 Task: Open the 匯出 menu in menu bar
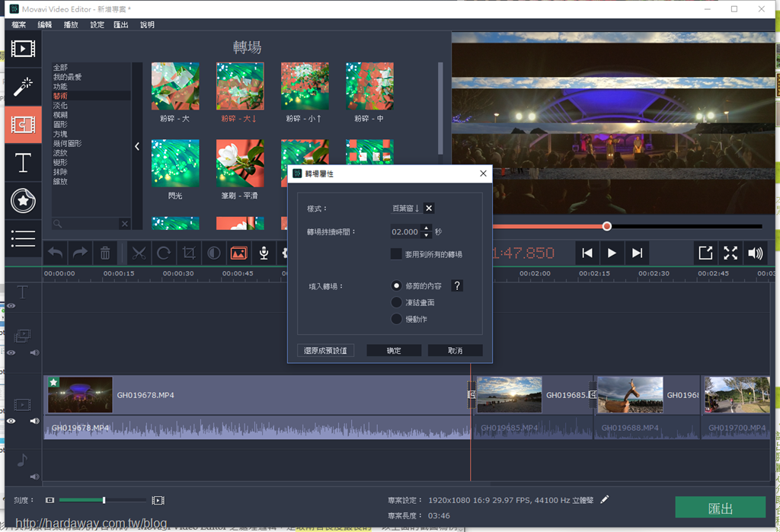tap(121, 25)
